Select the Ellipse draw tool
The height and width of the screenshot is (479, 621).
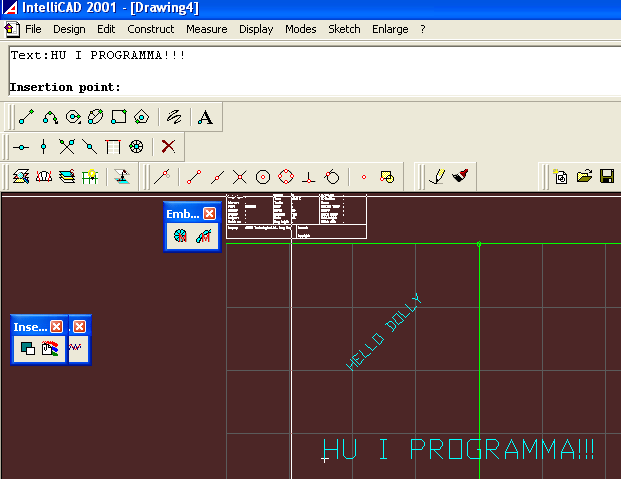[x=95, y=117]
